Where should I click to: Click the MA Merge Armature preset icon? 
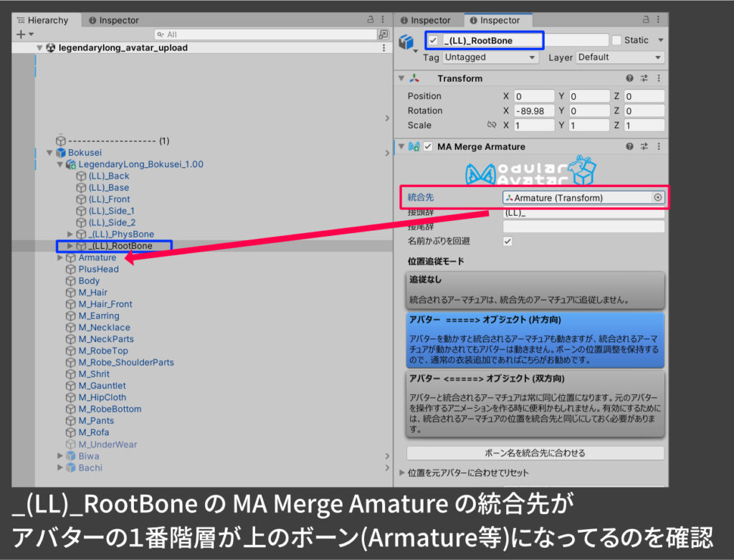644,147
